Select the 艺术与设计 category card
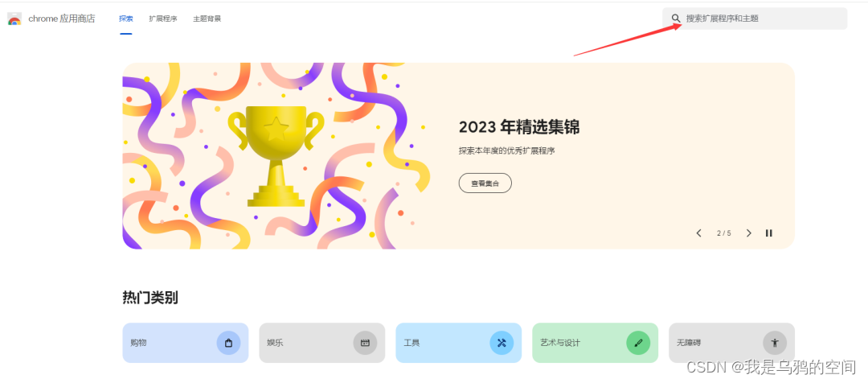 595,343
